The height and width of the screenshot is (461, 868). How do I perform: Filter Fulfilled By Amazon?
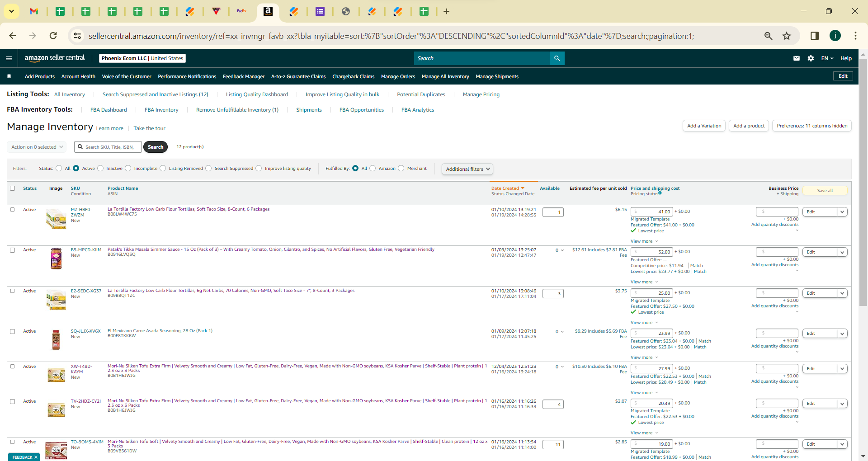[373, 168]
